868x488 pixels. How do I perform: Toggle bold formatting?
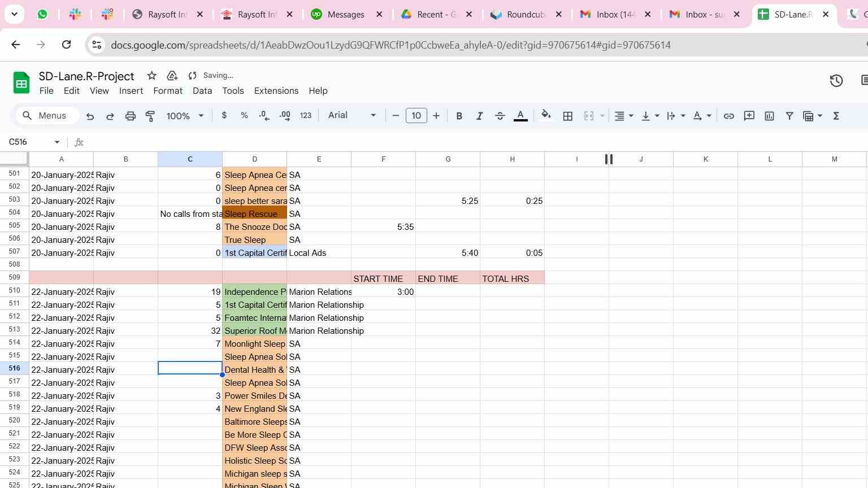tap(459, 116)
